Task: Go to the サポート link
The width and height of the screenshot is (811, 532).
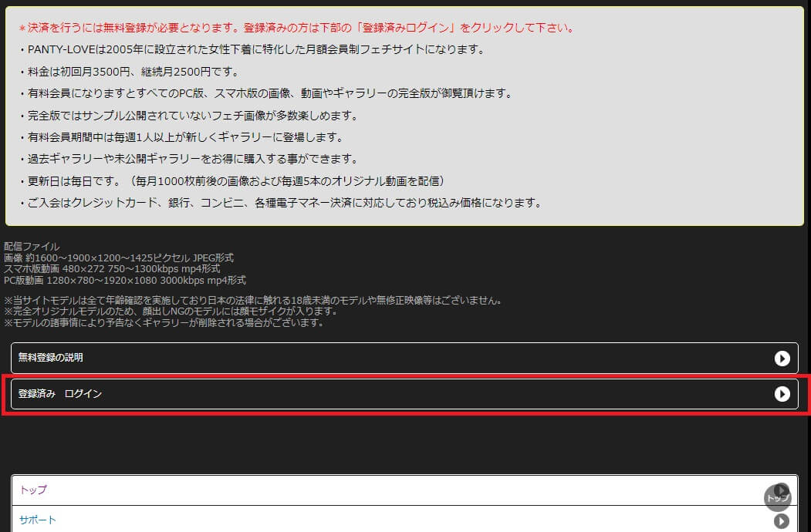Action: 38,520
